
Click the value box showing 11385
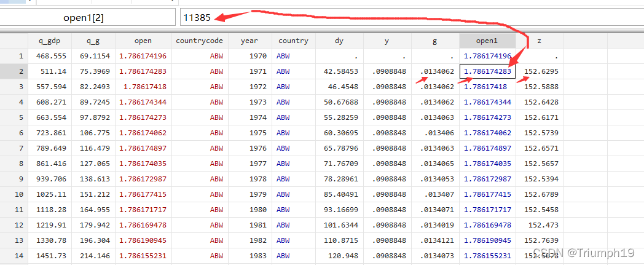point(412,18)
